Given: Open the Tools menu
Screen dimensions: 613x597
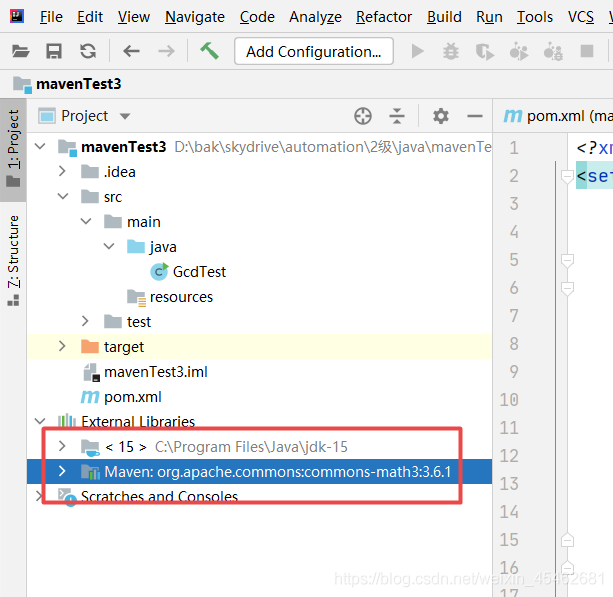Looking at the screenshot, I should (535, 17).
